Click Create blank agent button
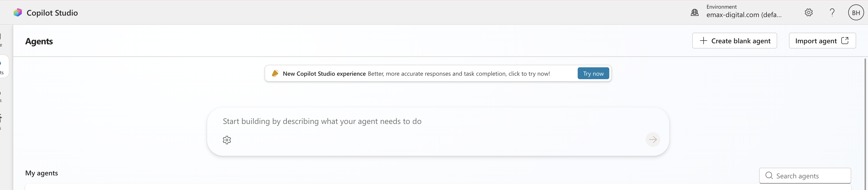 point(734,41)
